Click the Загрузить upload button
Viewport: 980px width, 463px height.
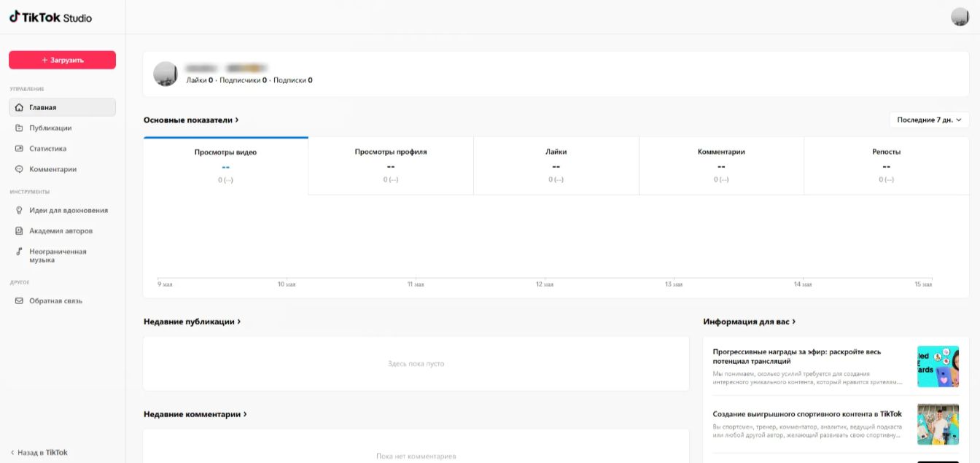[x=62, y=60]
